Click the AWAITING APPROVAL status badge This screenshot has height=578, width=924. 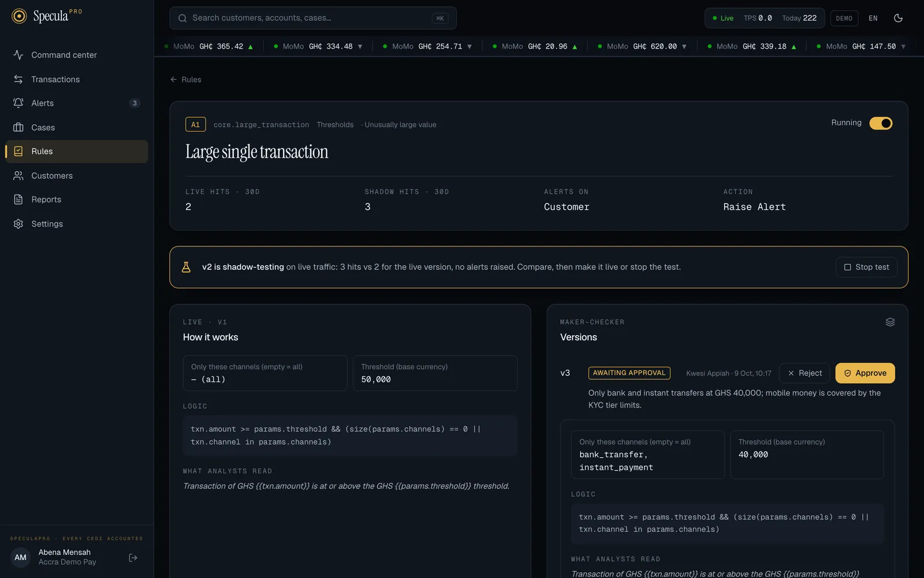point(629,373)
